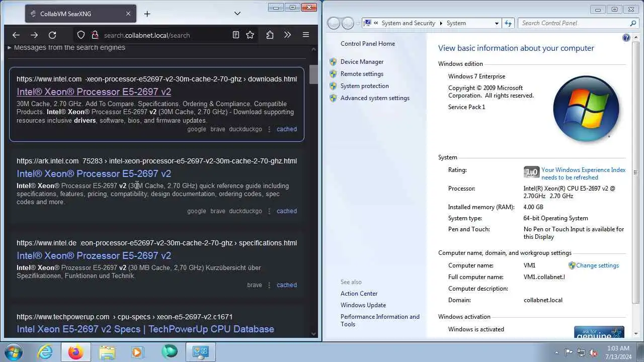Image resolution: width=644 pixels, height=362 pixels.
Task: Switch to Control Panel in the taskbar
Action: pyautogui.click(x=200, y=352)
